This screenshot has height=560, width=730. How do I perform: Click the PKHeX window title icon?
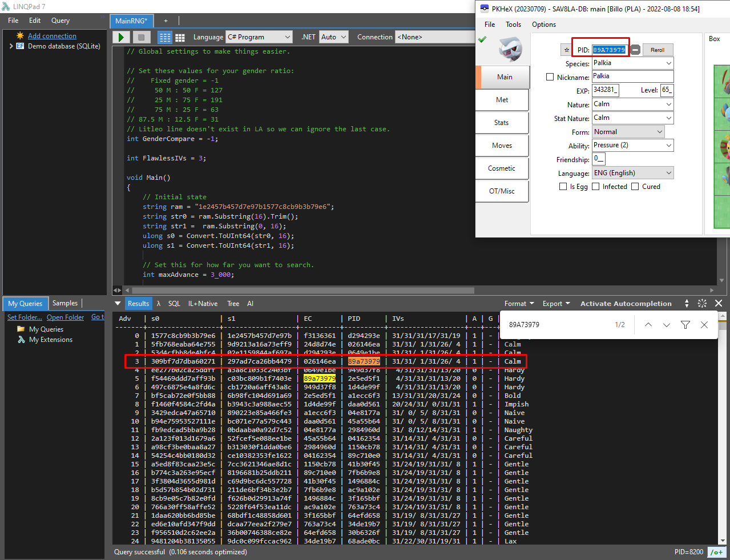coord(485,9)
